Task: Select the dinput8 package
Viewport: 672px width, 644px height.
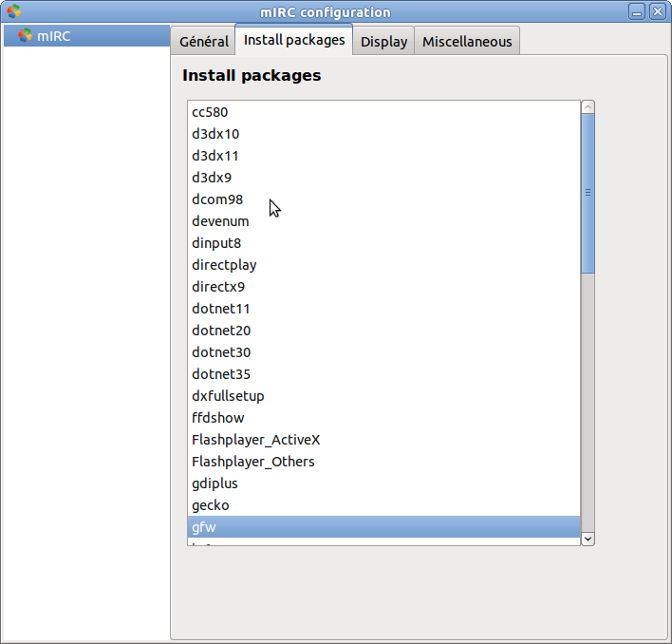Action: pos(383,243)
